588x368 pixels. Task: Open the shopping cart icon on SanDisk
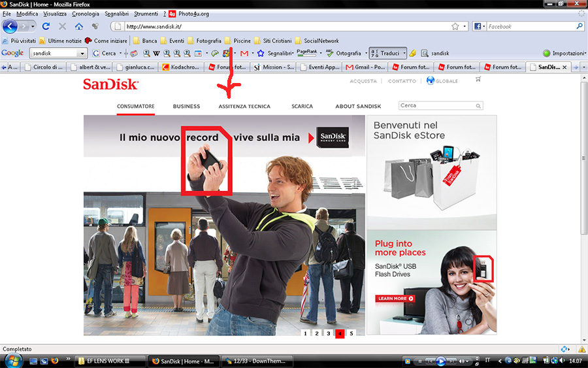click(x=478, y=79)
